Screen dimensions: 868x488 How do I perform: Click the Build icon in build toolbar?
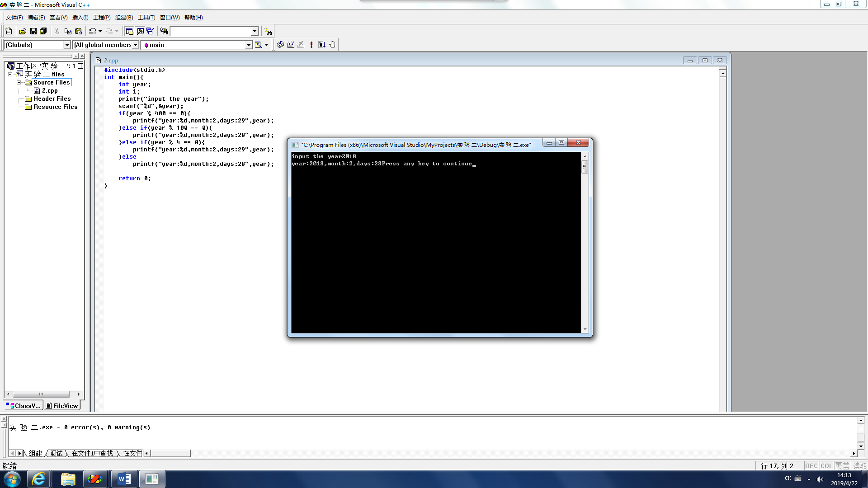point(291,45)
